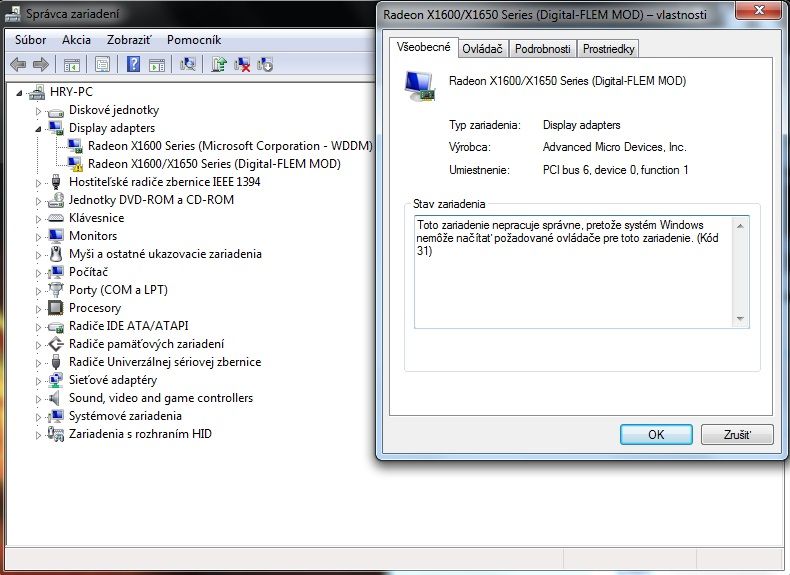790x575 pixels.
Task: Click the Klávesnice keyboard icon
Action: pos(55,218)
